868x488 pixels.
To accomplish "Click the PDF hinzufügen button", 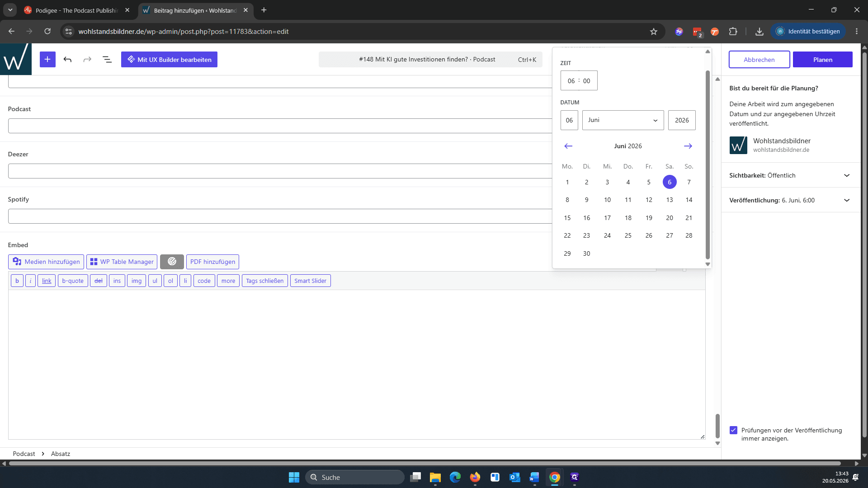I will tap(212, 262).
